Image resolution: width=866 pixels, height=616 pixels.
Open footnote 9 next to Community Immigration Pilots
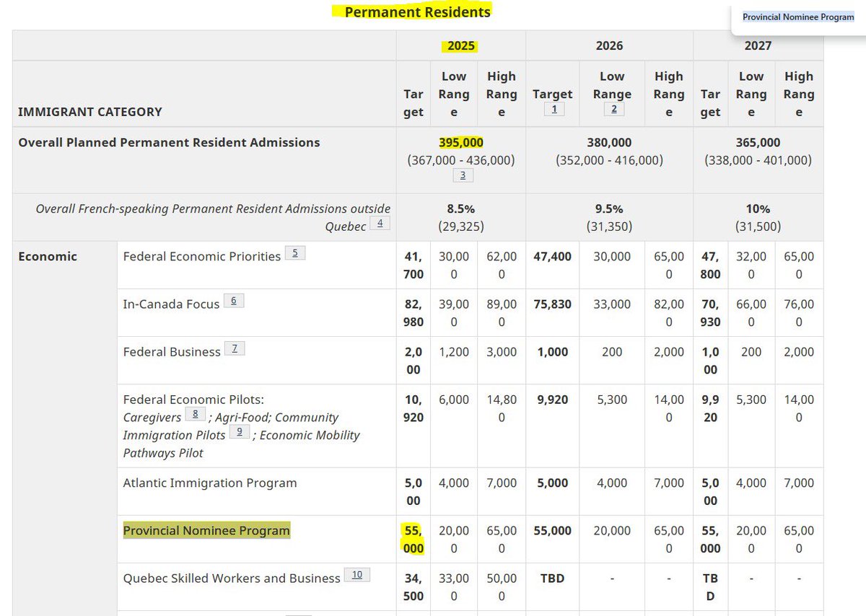point(238,432)
